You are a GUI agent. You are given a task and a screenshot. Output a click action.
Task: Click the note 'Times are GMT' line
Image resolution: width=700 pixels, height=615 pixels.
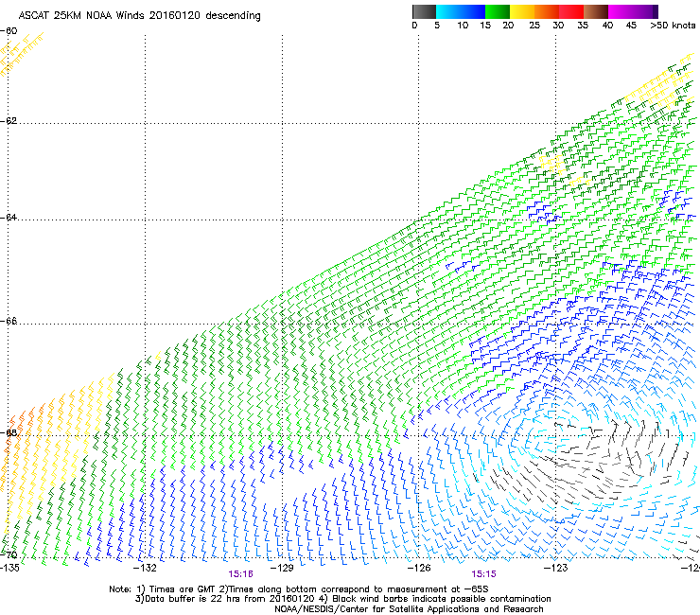pyautogui.click(x=299, y=589)
